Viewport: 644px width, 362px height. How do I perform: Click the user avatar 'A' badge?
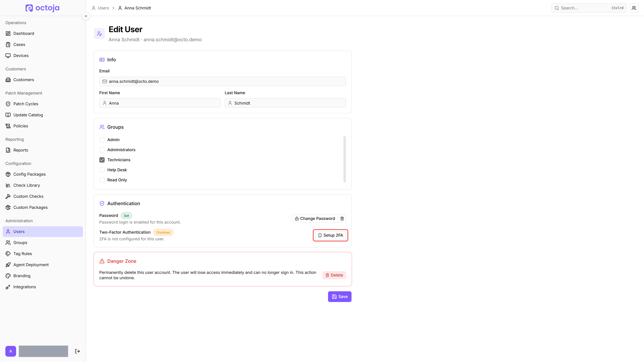[11, 351]
